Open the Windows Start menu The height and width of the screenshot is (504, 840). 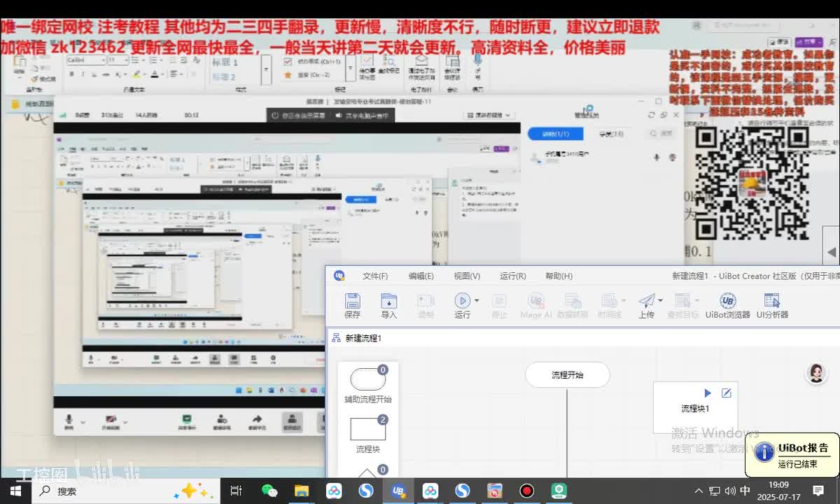[15, 491]
